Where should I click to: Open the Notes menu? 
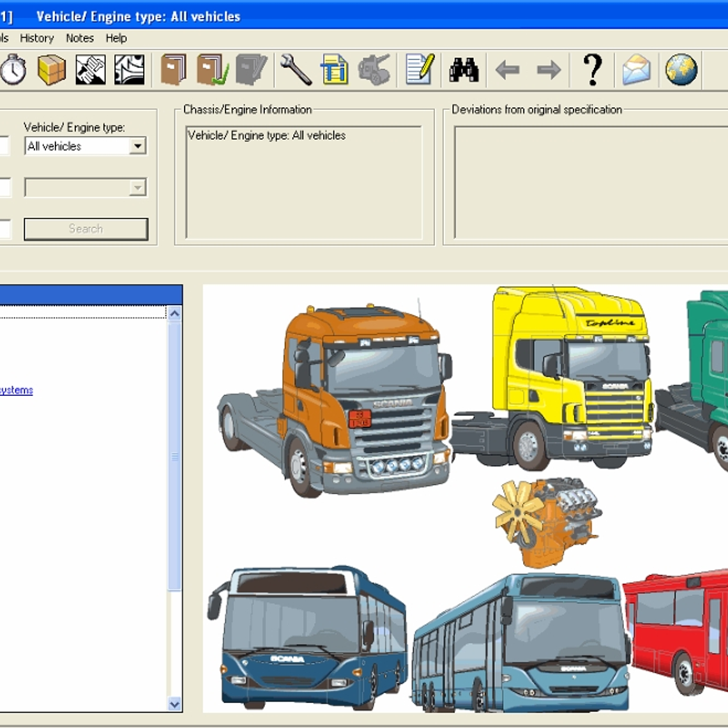click(80, 38)
